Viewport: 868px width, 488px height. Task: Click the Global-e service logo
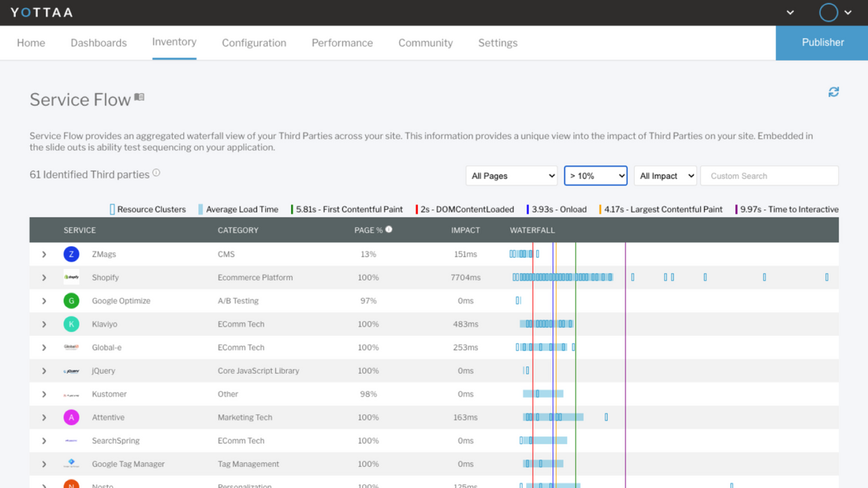coord(71,347)
